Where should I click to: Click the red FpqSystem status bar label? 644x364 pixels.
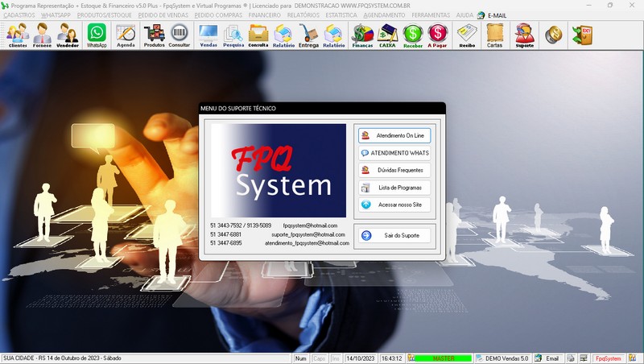click(609, 358)
